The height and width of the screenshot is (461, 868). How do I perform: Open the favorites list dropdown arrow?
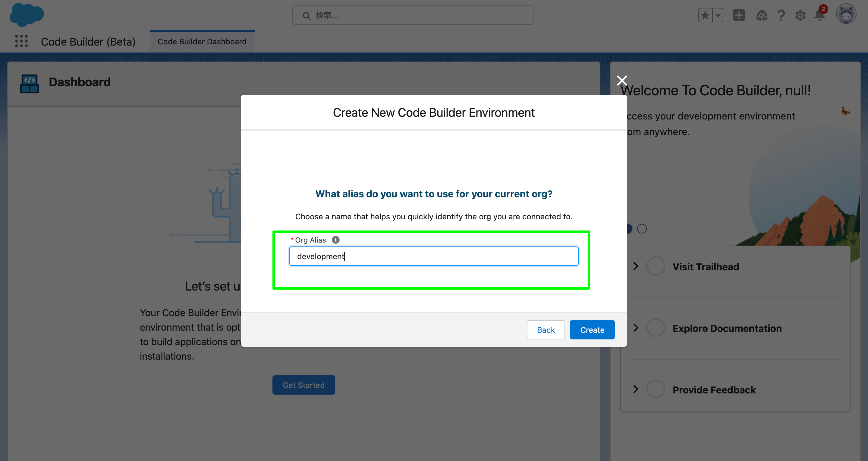(718, 15)
